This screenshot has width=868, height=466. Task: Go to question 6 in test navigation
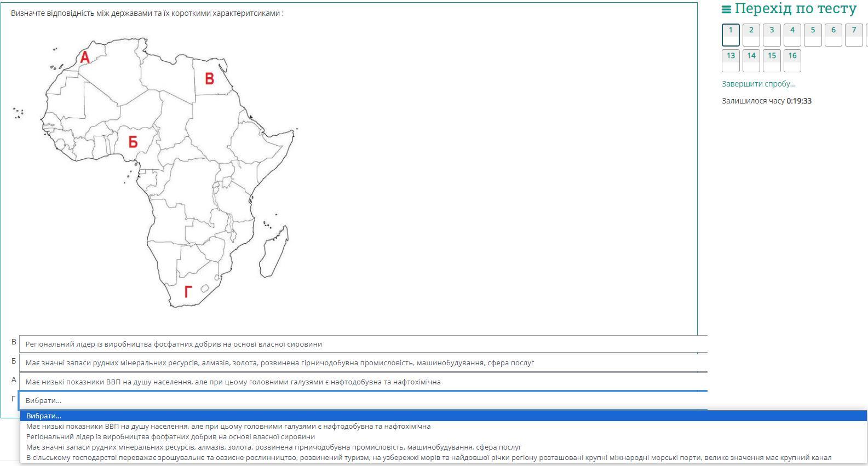coord(833,35)
